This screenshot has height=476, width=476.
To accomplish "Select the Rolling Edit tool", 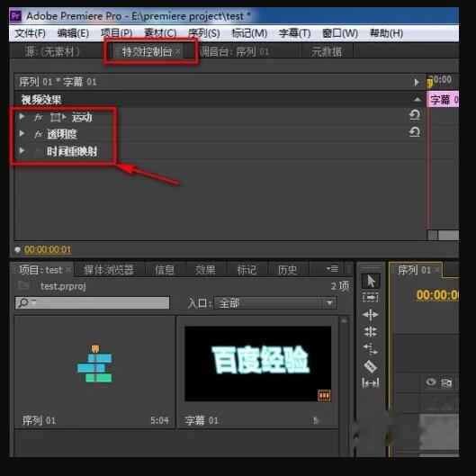I will coord(371,331).
